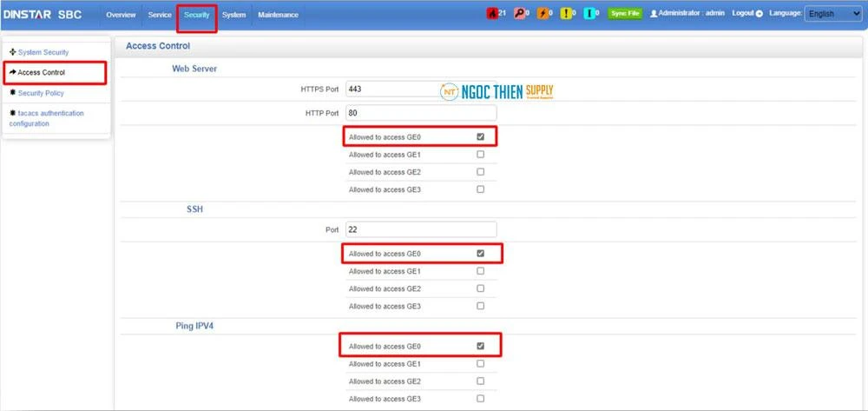Click the Administrator : admin text
The height and width of the screenshot is (411, 868).
click(x=692, y=13)
